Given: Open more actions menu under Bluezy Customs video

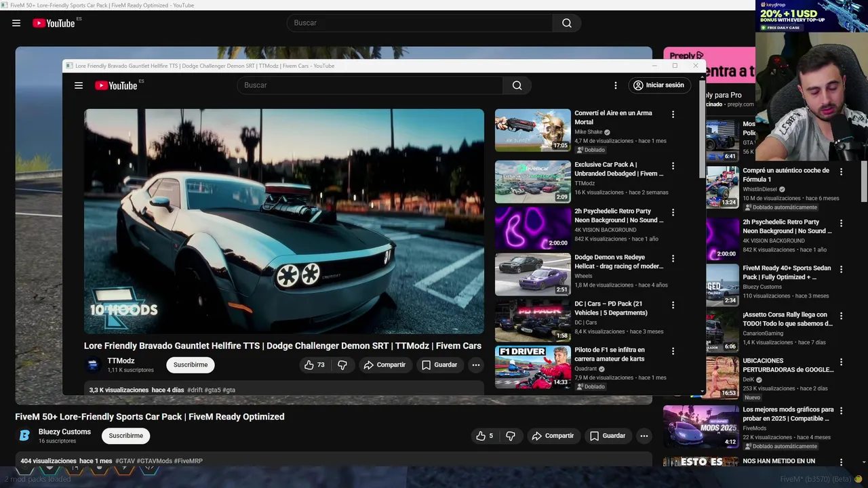Looking at the screenshot, I should point(644,436).
